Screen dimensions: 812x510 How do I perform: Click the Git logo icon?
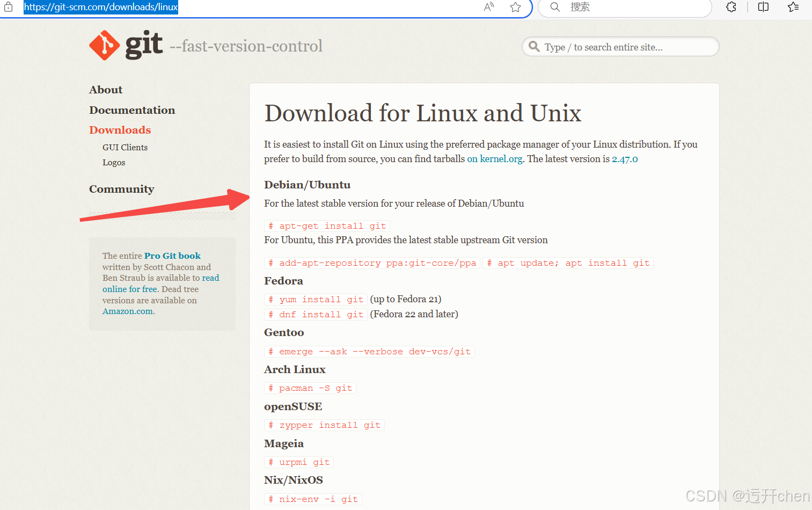click(104, 45)
